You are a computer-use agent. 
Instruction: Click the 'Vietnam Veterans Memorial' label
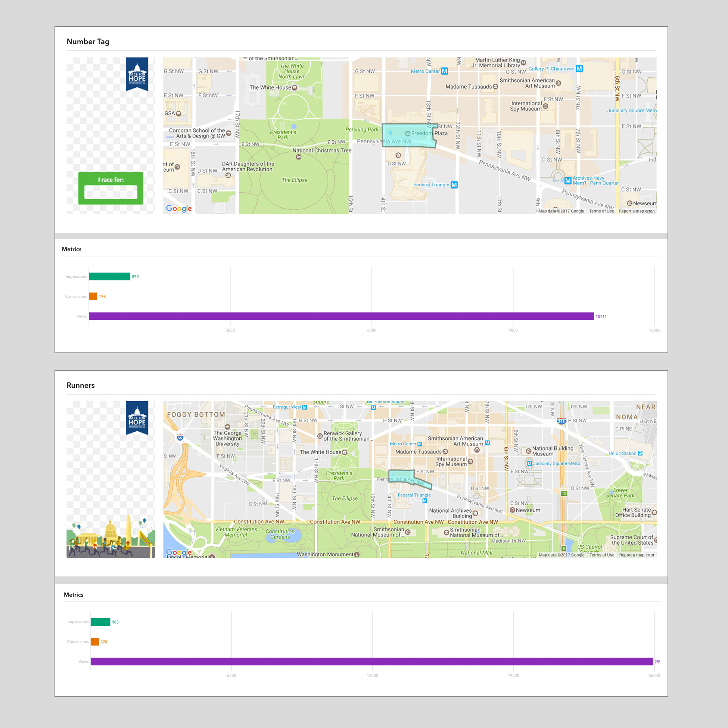coord(236,532)
